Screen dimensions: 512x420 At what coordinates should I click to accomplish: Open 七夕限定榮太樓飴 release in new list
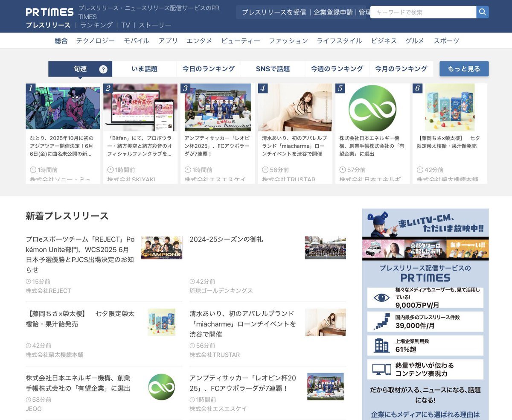[x=80, y=319]
